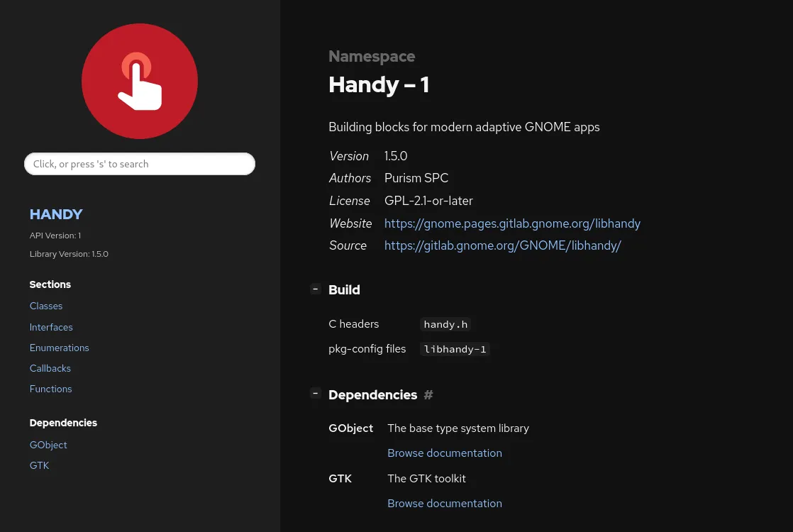Image resolution: width=793 pixels, height=532 pixels.
Task: Open the HANDY namespace heading link
Action: coord(56,214)
